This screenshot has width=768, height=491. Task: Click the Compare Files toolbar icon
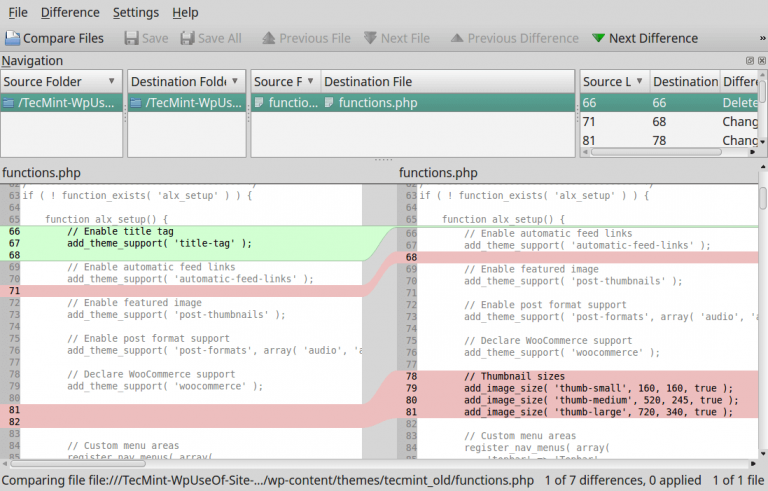tap(12, 38)
